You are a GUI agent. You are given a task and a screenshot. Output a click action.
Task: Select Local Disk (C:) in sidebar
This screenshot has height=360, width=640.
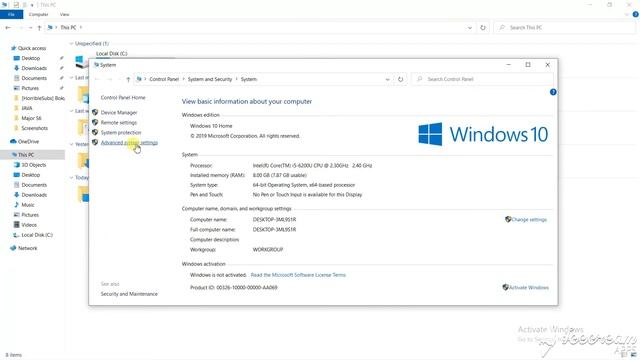coord(37,235)
